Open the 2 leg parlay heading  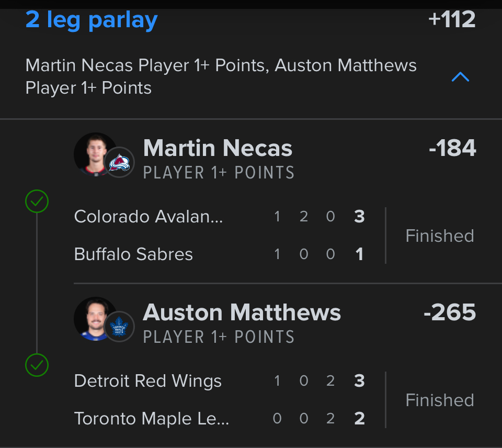coord(92,20)
